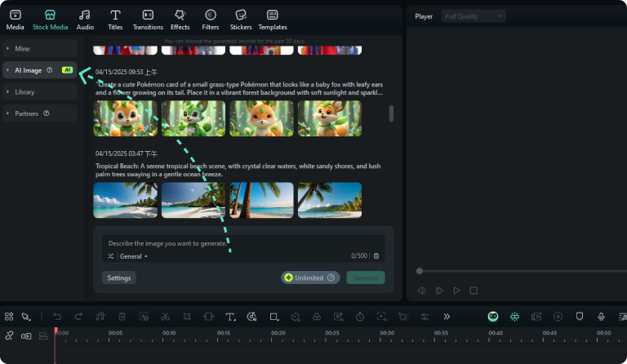
Task: Toggle the green auto ripple icon
Action: click(514, 317)
